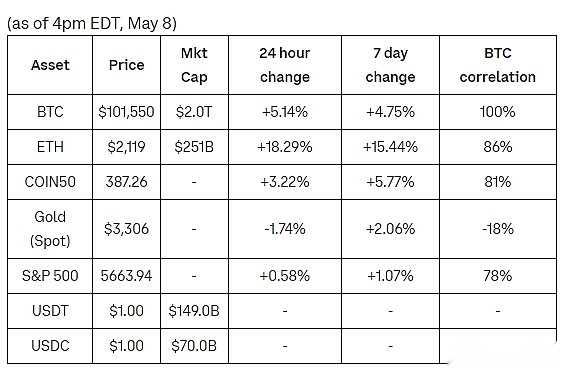Select the S&P 500 asset cell

tap(50, 276)
